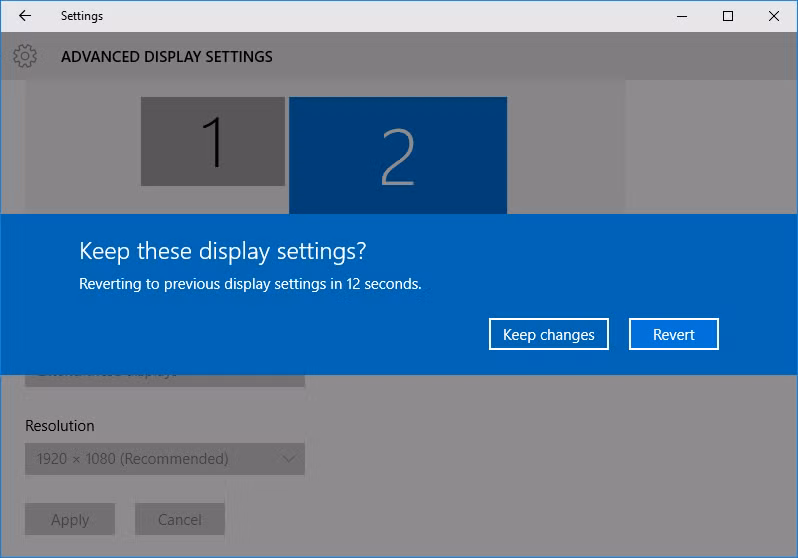Go back using the arrow in title bar
The height and width of the screenshot is (558, 798).
25,16
